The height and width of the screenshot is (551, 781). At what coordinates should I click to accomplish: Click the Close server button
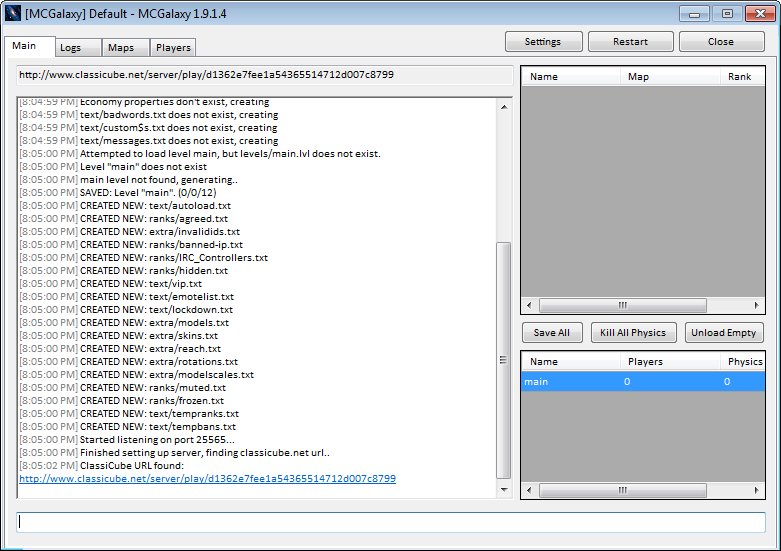pos(721,42)
